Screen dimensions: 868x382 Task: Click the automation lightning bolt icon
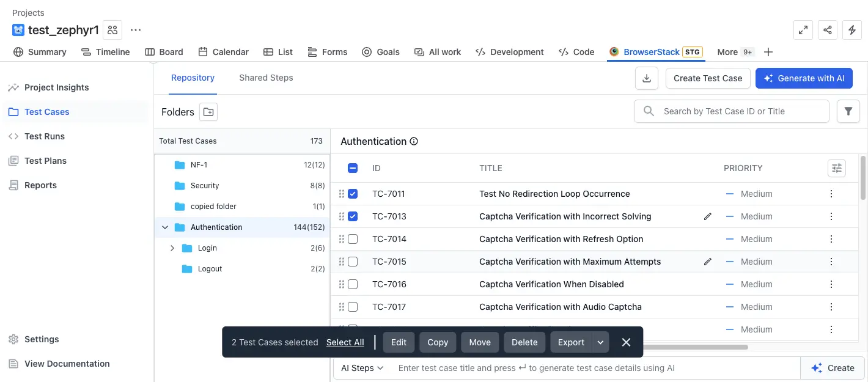pos(852,30)
